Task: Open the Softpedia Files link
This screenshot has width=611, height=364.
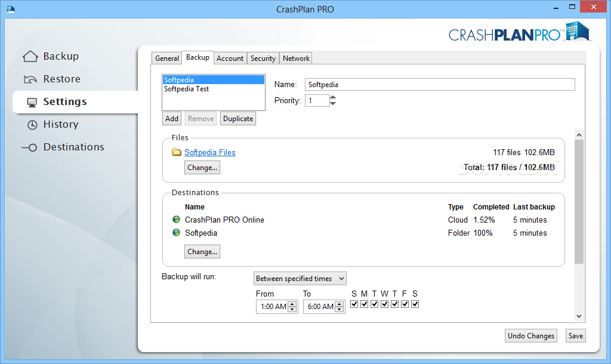Action: pyautogui.click(x=210, y=152)
